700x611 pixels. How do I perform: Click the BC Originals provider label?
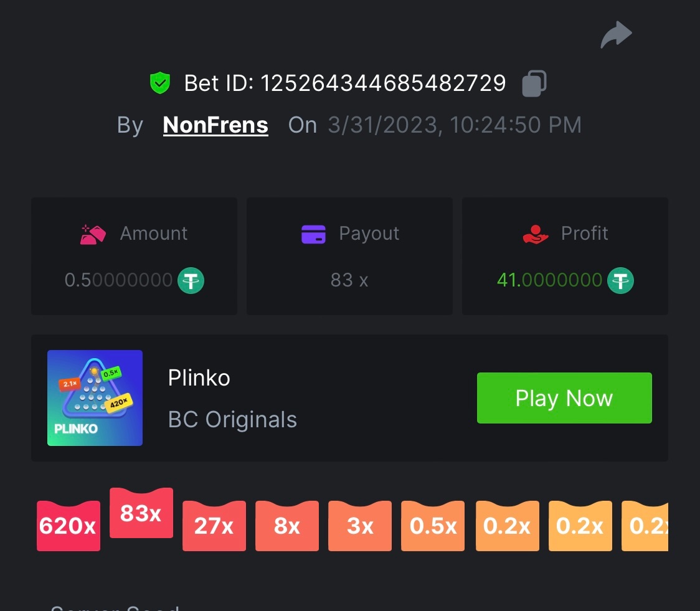(232, 420)
